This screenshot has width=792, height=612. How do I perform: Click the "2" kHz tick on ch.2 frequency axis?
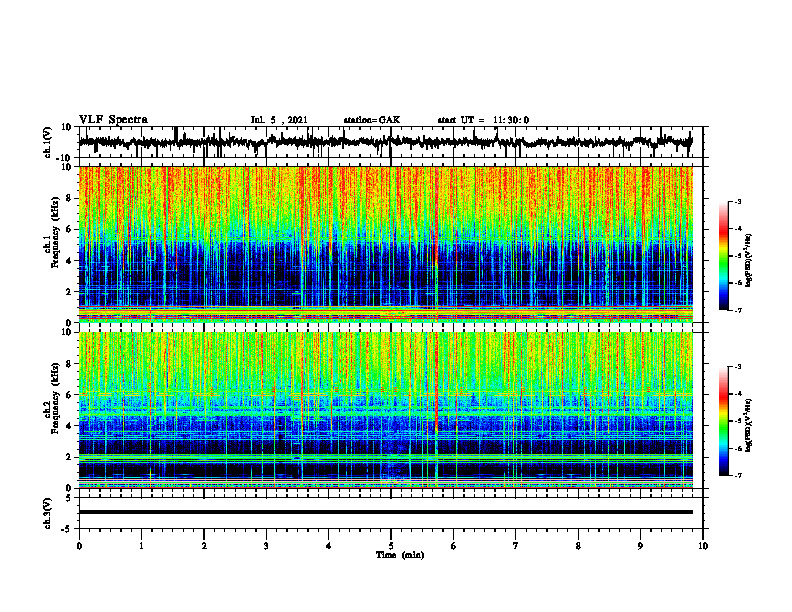coord(70,457)
